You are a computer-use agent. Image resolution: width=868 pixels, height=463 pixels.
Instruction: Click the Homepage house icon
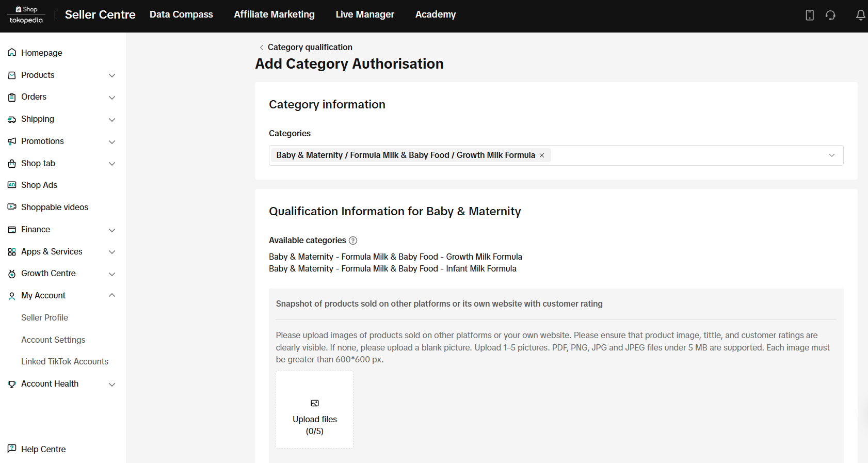12,53
